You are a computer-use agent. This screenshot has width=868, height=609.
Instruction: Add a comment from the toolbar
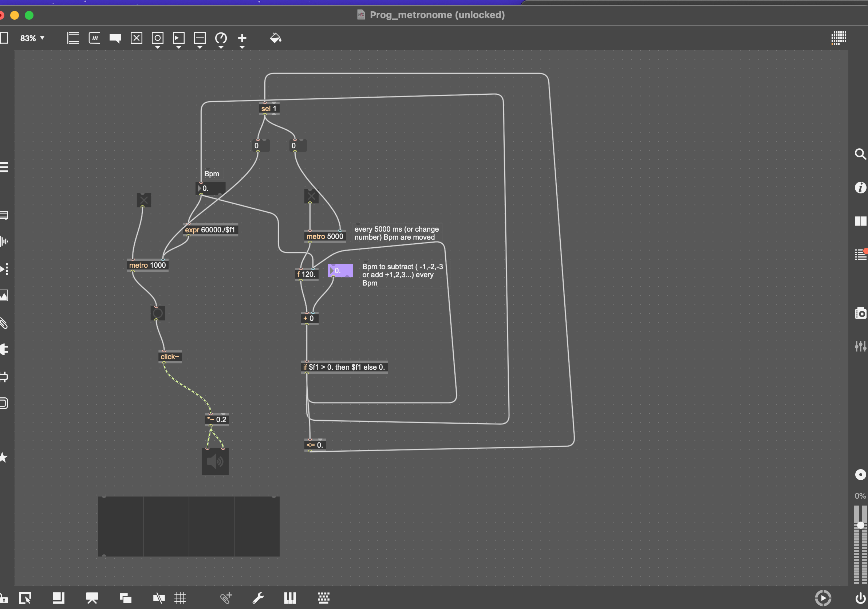point(115,38)
